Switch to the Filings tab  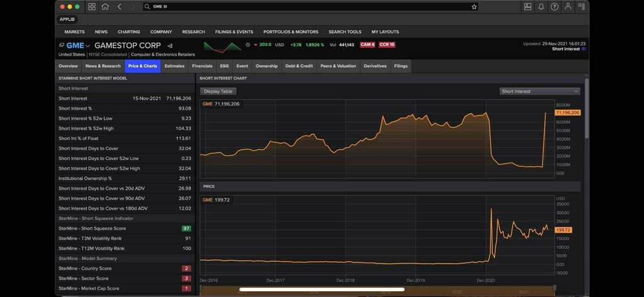coord(401,66)
